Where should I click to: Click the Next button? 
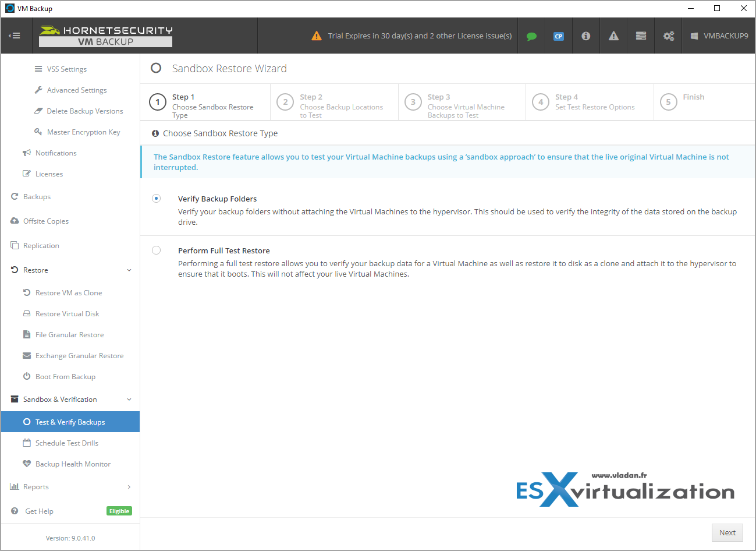pyautogui.click(x=727, y=532)
